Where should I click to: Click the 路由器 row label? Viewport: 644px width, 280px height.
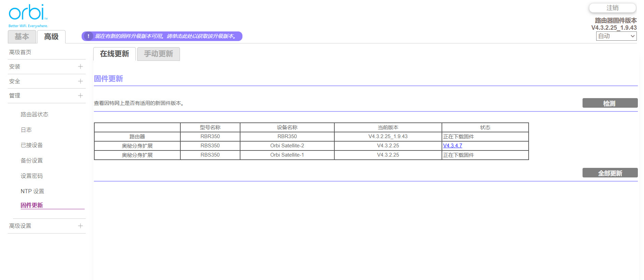pyautogui.click(x=137, y=136)
